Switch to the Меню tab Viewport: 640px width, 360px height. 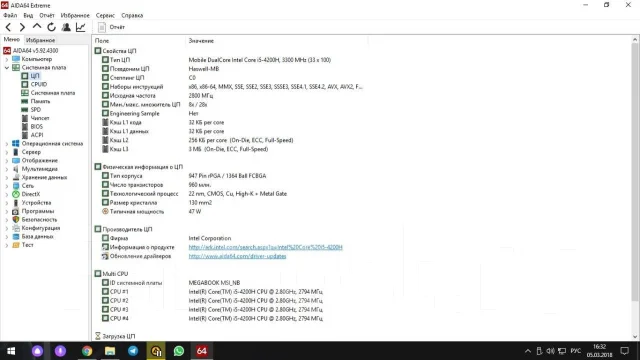tap(11, 40)
